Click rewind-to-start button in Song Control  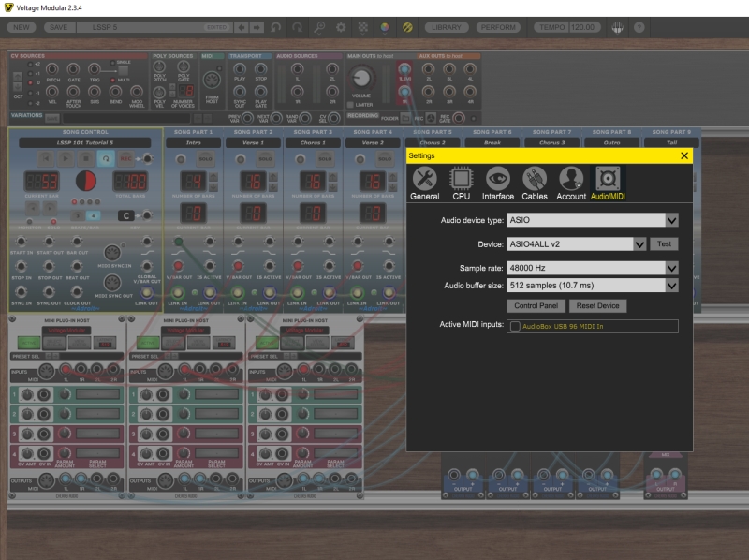point(46,158)
